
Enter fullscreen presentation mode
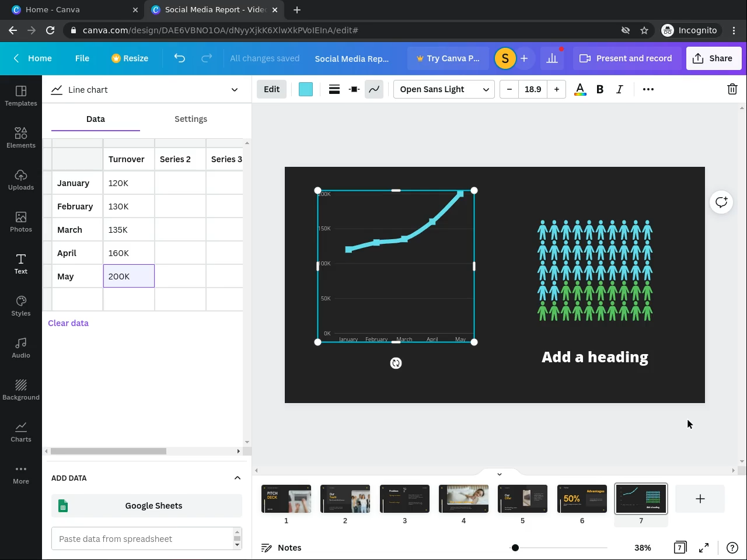704,548
